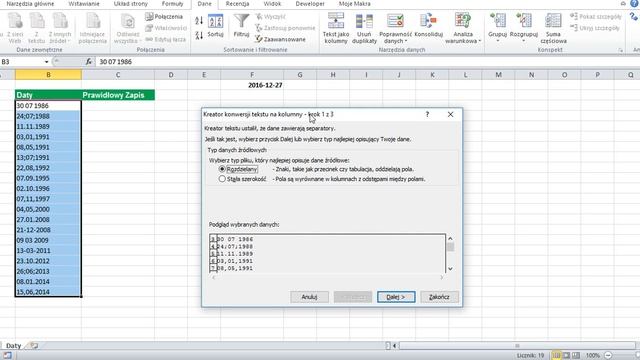Image resolution: width=640 pixels, height=360 pixels.
Task: Click the Dalej > button
Action: [396, 297]
